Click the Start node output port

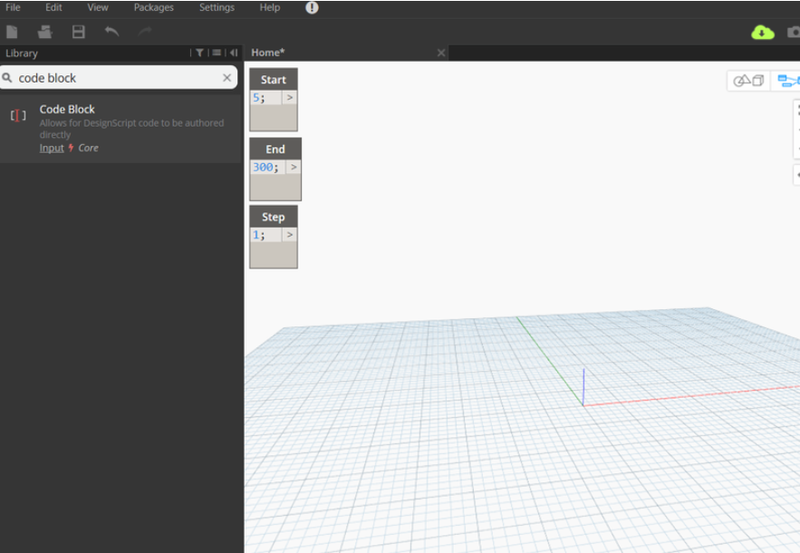point(289,97)
